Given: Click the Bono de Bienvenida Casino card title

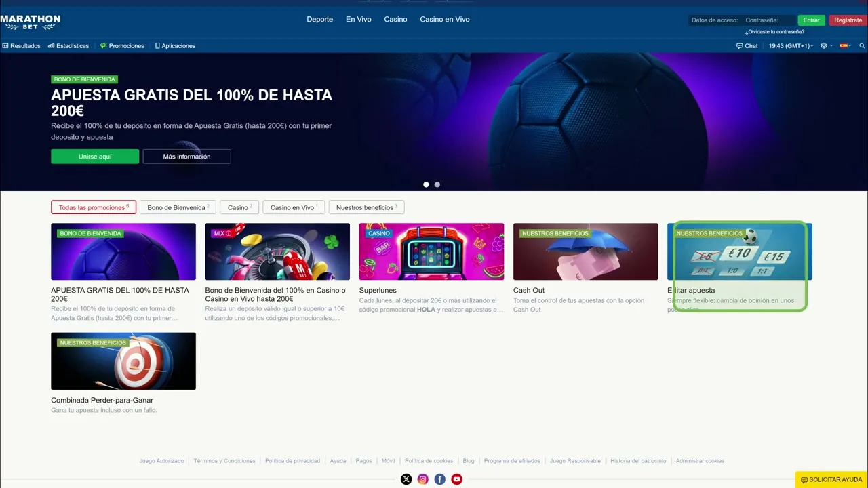Looking at the screenshot, I should (275, 294).
